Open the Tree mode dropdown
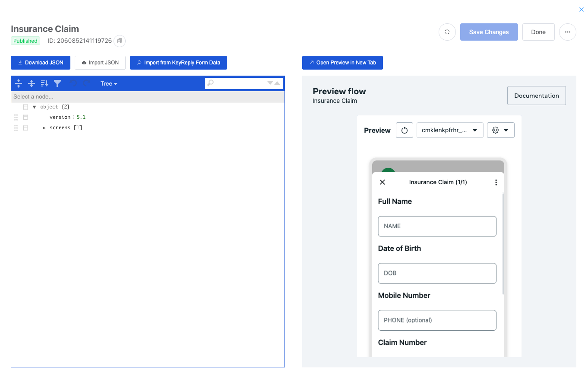Screen dimensions: 588x370 pyautogui.click(x=109, y=83)
